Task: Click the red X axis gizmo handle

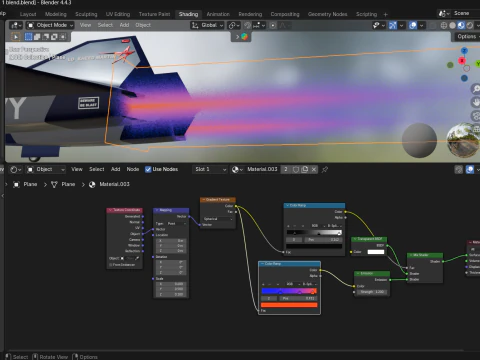Action: pos(462,61)
